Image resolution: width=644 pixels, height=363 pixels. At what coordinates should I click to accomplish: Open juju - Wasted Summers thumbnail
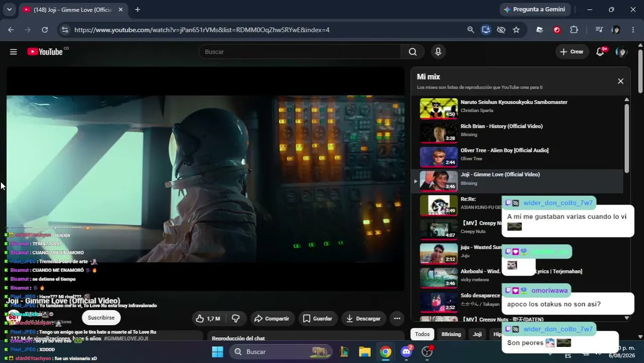point(438,254)
